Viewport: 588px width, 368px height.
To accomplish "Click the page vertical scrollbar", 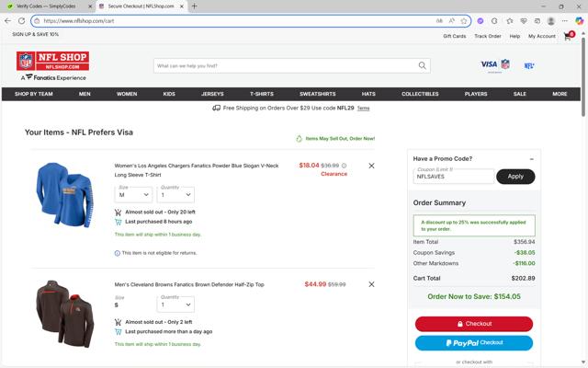I will (583, 75).
